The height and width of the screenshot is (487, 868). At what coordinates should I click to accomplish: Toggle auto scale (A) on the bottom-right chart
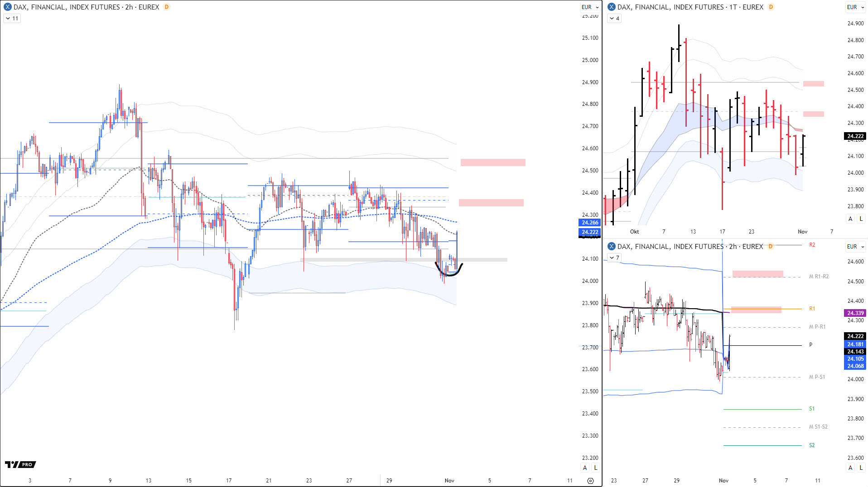pyautogui.click(x=850, y=468)
